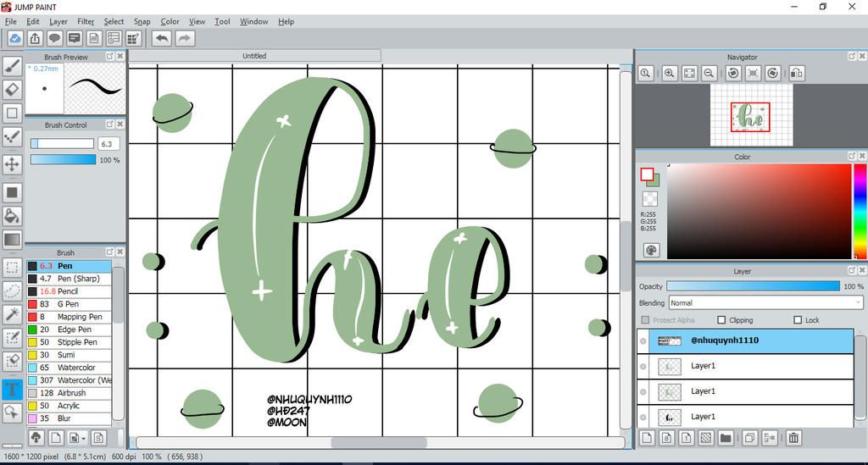The width and height of the screenshot is (868, 465).
Task: Enable the Lock checkbox
Action: coord(798,319)
